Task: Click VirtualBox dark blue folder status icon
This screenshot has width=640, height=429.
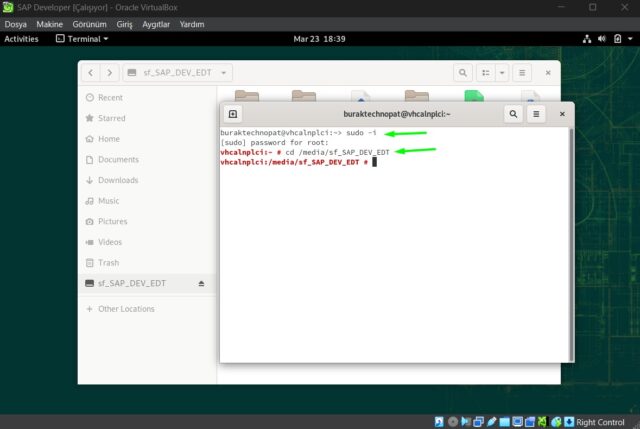Action: tap(530, 422)
